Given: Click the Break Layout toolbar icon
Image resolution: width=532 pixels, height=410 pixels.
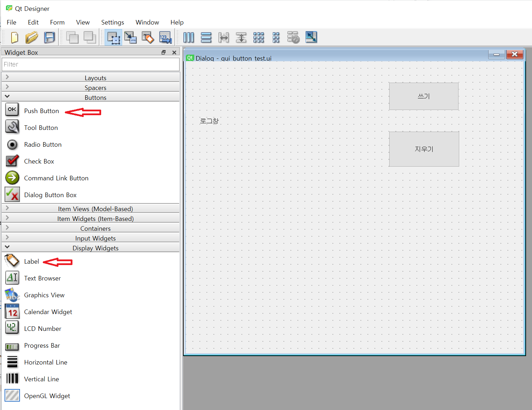Looking at the screenshot, I should (x=293, y=37).
